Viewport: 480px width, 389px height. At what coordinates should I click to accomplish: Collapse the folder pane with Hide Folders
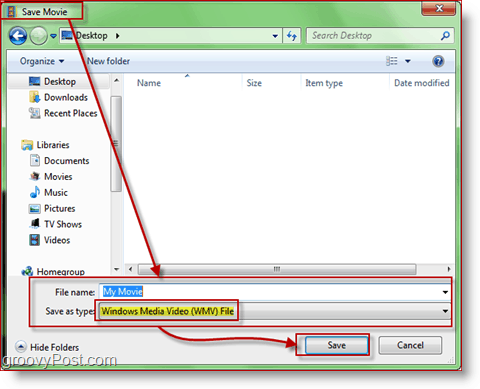tap(47, 347)
